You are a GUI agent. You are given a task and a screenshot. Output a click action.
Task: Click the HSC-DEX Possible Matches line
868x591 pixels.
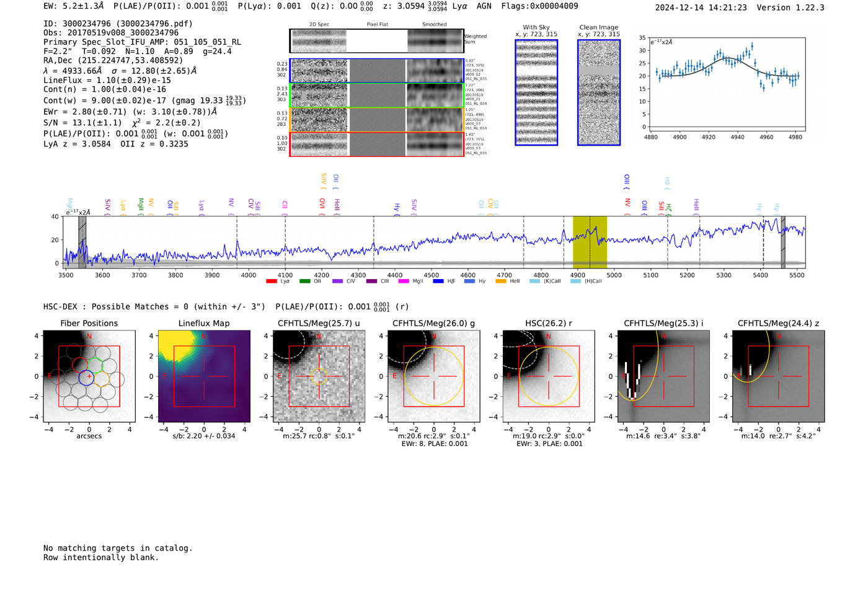(154, 307)
